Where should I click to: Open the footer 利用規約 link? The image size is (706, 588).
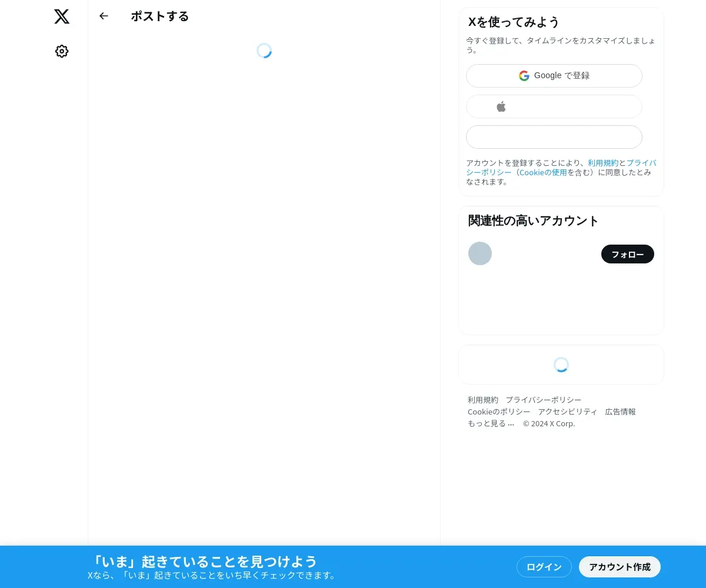(483, 400)
